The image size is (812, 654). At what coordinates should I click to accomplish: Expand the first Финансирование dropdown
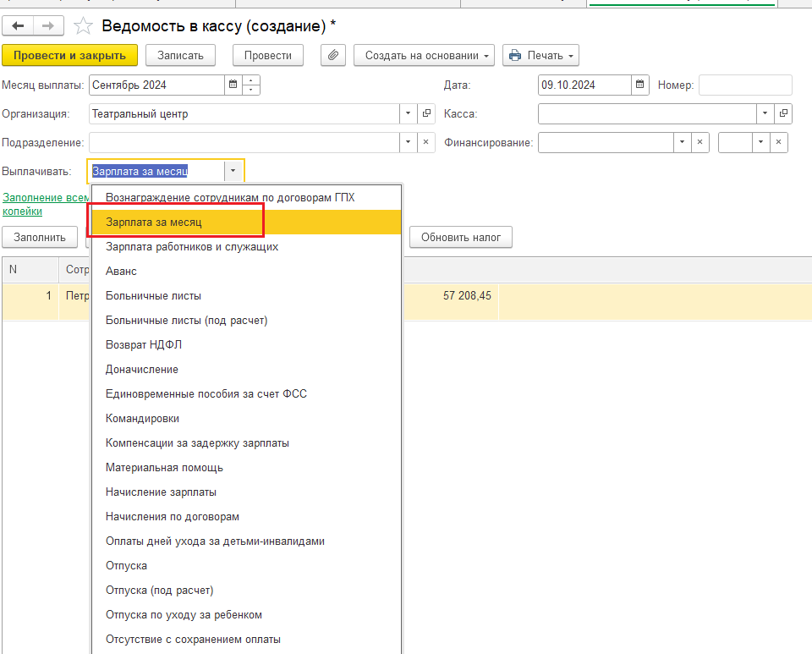coord(682,142)
